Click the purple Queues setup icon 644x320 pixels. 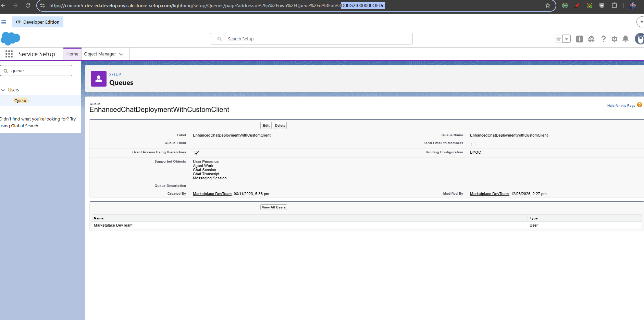(99, 79)
